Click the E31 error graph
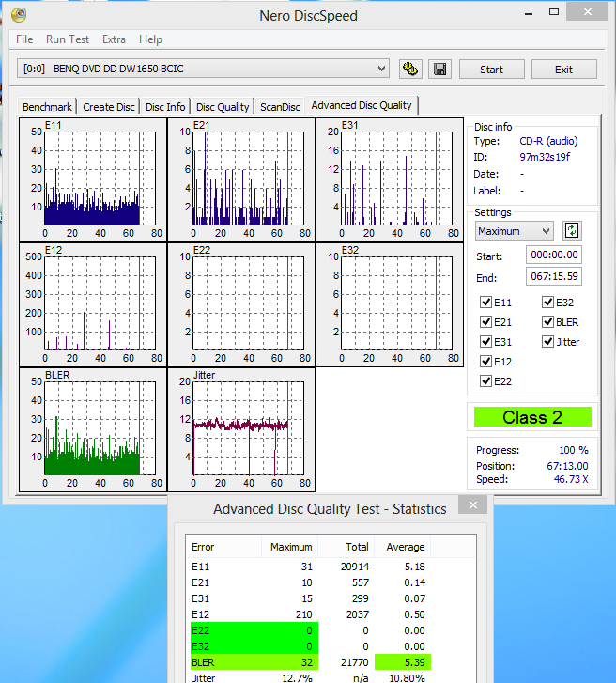This screenshot has height=683, width=616. pos(390,179)
